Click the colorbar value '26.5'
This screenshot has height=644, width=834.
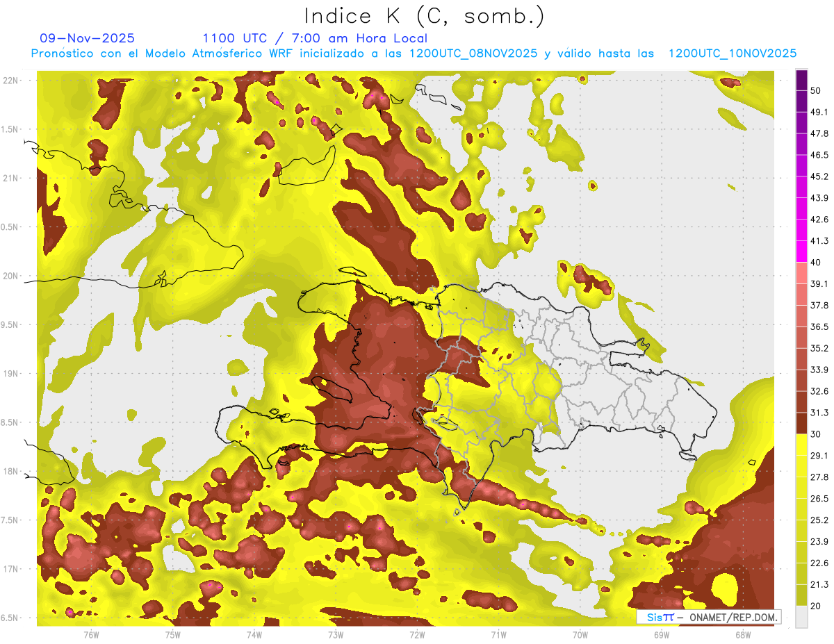(819, 499)
